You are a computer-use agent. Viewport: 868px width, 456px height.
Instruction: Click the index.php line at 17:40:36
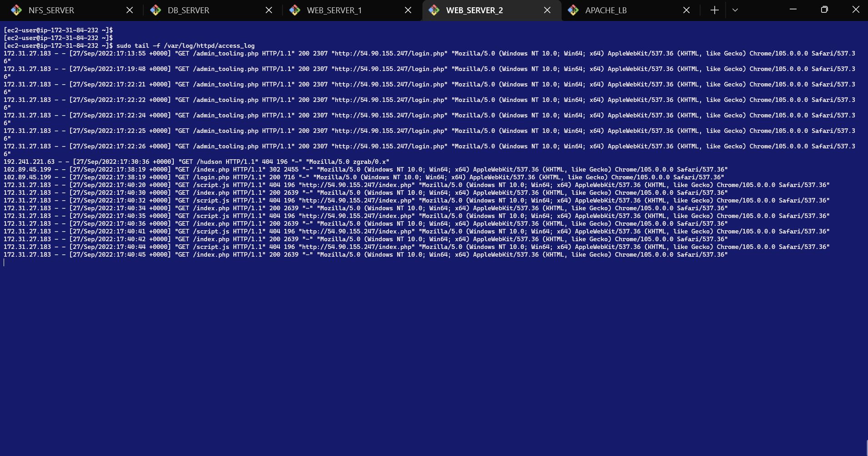coord(366,223)
